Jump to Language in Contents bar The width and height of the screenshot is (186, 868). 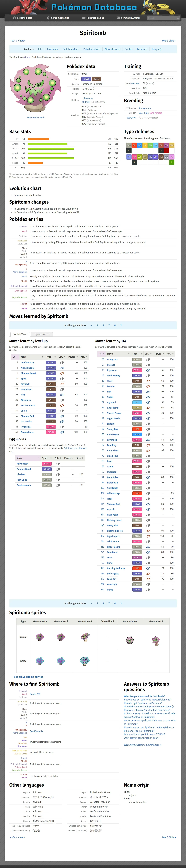click(157, 49)
